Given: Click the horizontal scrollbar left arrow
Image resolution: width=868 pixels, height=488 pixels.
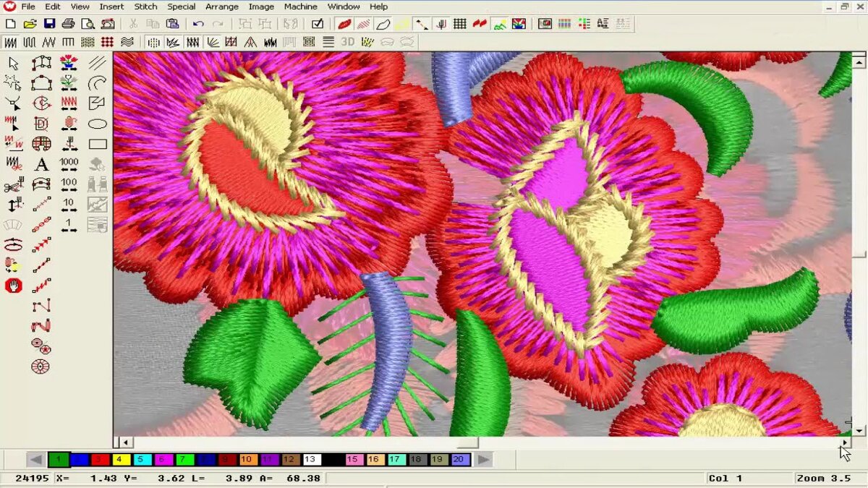Looking at the screenshot, I should tap(125, 442).
